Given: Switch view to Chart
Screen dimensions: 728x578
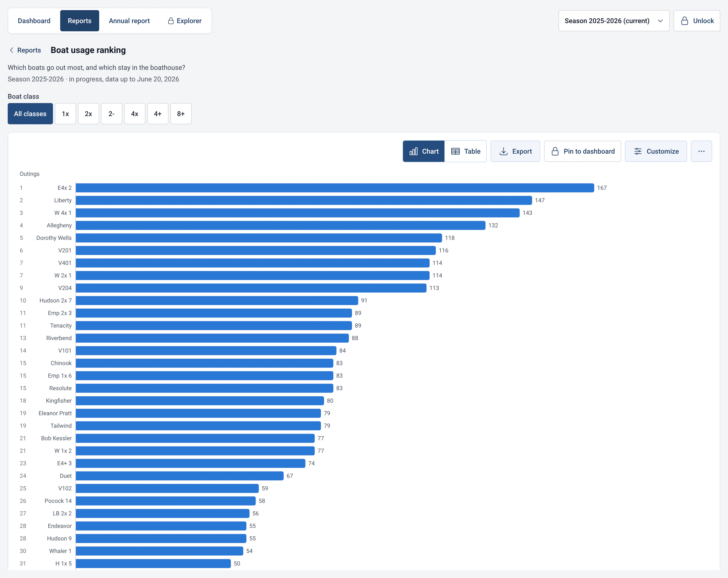Looking at the screenshot, I should pyautogui.click(x=423, y=151).
